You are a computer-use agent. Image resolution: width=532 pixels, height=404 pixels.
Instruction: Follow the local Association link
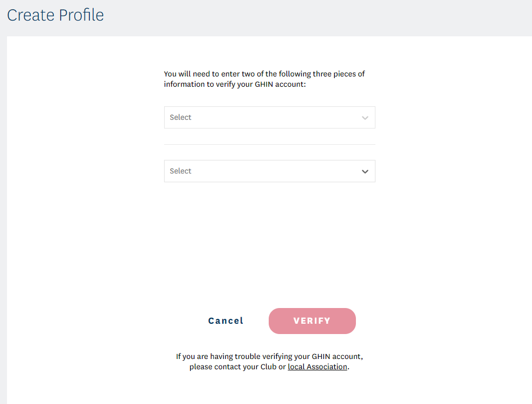[x=317, y=367]
